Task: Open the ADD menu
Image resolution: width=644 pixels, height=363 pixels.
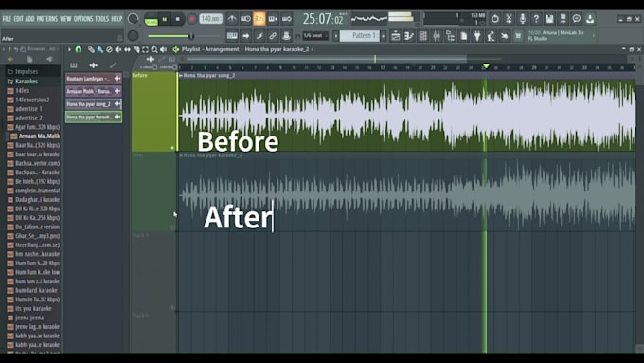Action: [x=29, y=19]
